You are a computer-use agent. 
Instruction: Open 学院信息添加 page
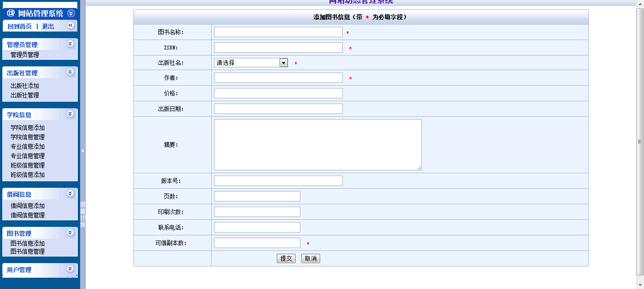point(28,128)
